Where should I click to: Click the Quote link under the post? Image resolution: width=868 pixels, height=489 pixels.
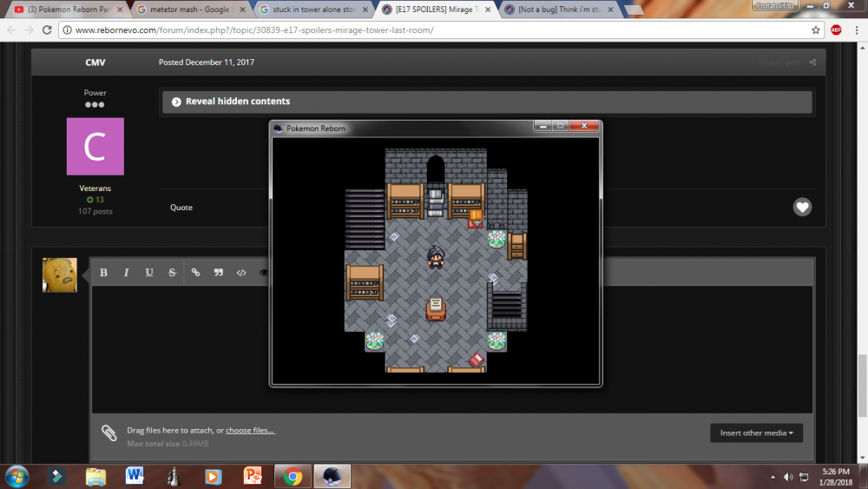click(181, 208)
